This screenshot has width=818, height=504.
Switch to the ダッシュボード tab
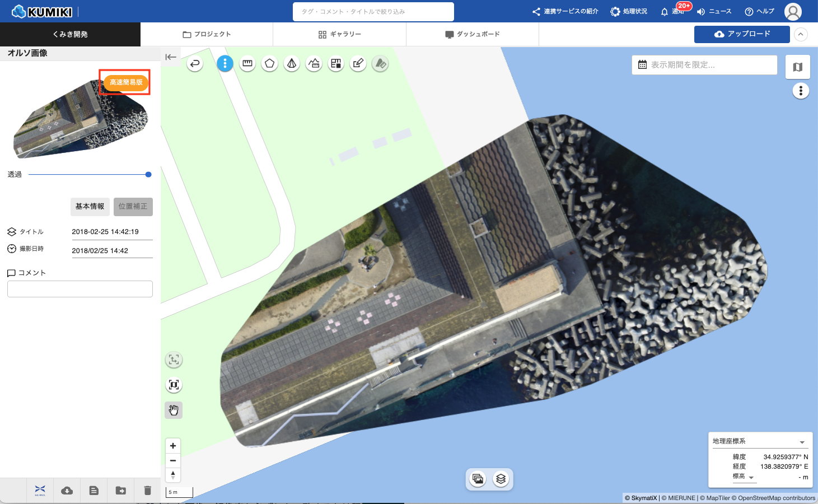pyautogui.click(x=472, y=34)
